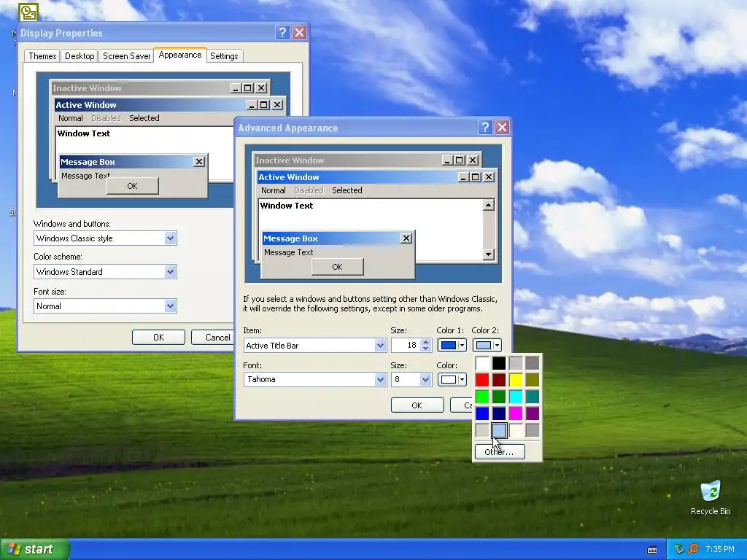Close the Display Properties window
The image size is (747, 560).
pyautogui.click(x=299, y=32)
